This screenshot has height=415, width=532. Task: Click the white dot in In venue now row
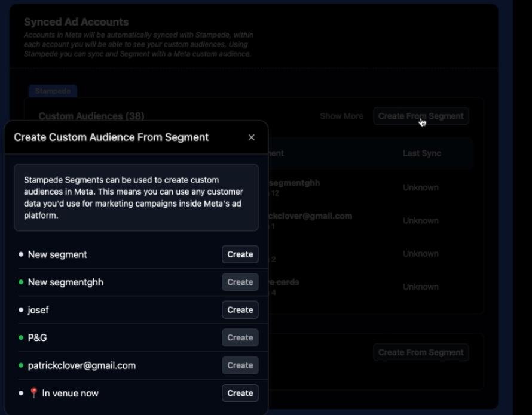click(21, 393)
